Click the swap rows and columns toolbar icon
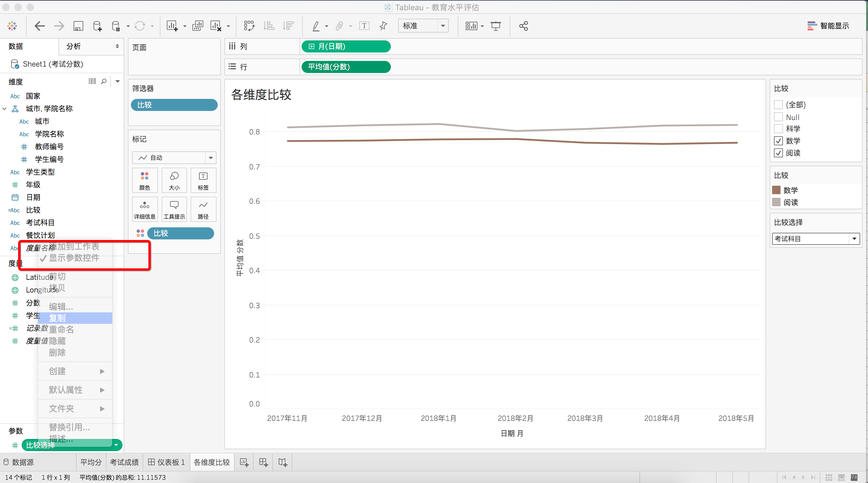This screenshot has width=868, height=483. click(x=249, y=26)
